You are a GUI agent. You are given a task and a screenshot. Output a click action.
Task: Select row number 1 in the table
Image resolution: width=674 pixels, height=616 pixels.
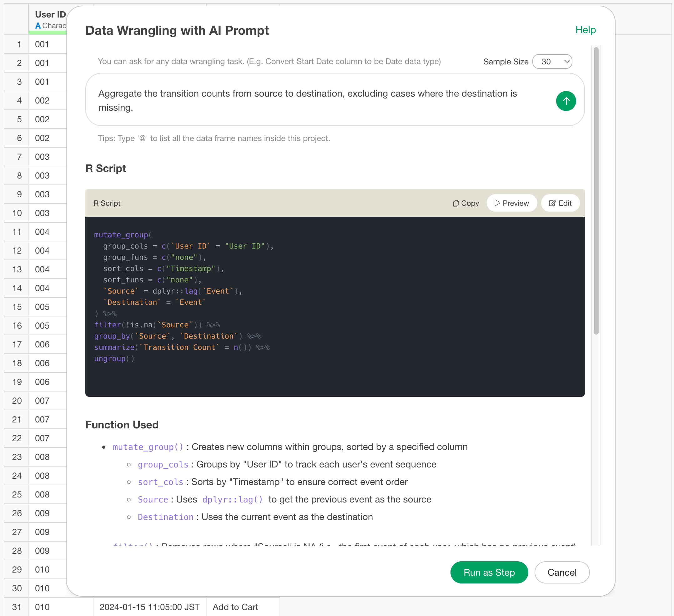[19, 44]
